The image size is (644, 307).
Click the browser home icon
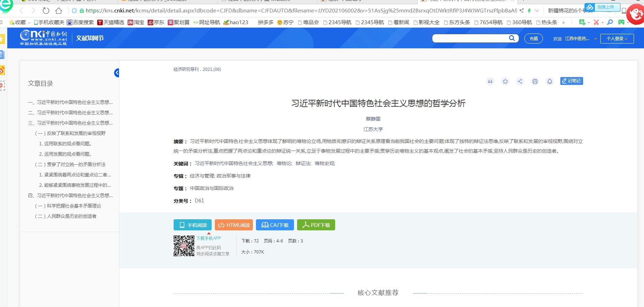59,11
